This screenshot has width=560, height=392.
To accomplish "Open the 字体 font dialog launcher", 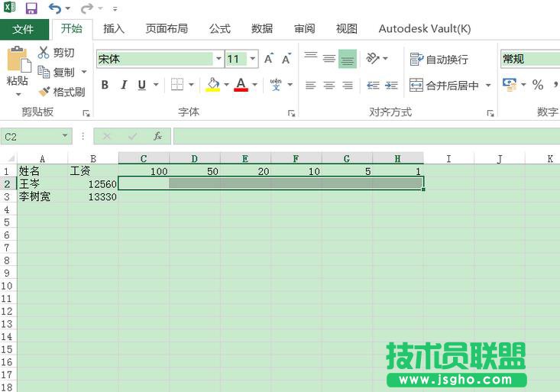I will [291, 113].
